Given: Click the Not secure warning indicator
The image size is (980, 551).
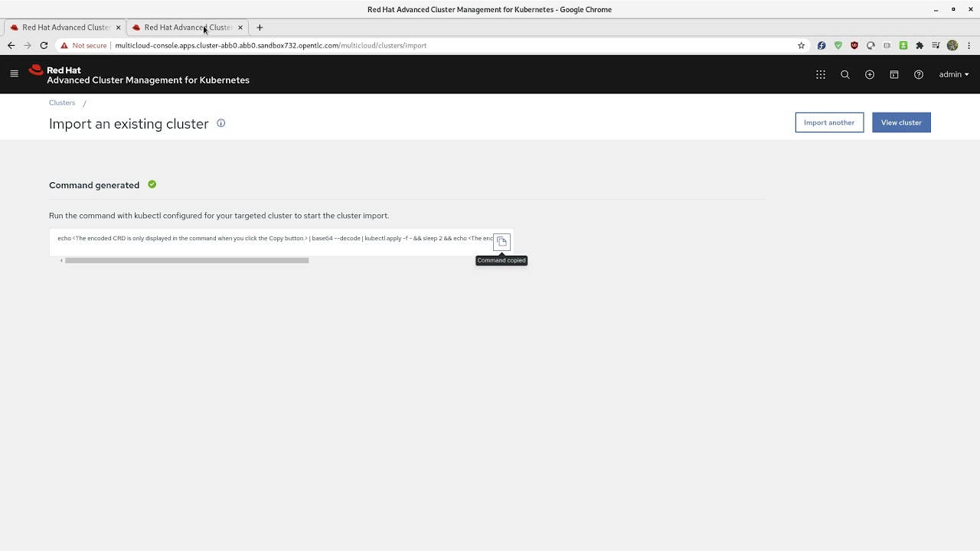Looking at the screenshot, I should click(83, 45).
